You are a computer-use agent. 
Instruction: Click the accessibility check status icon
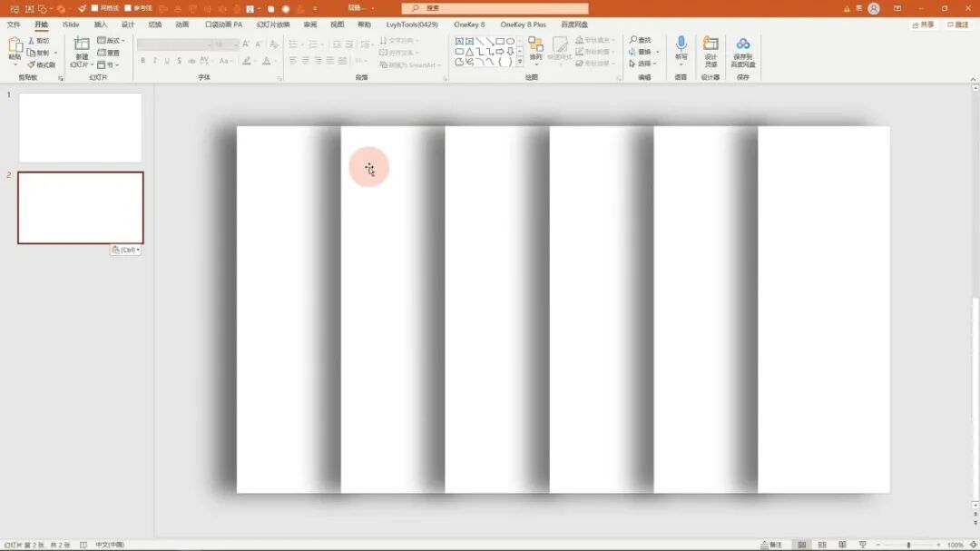83,545
